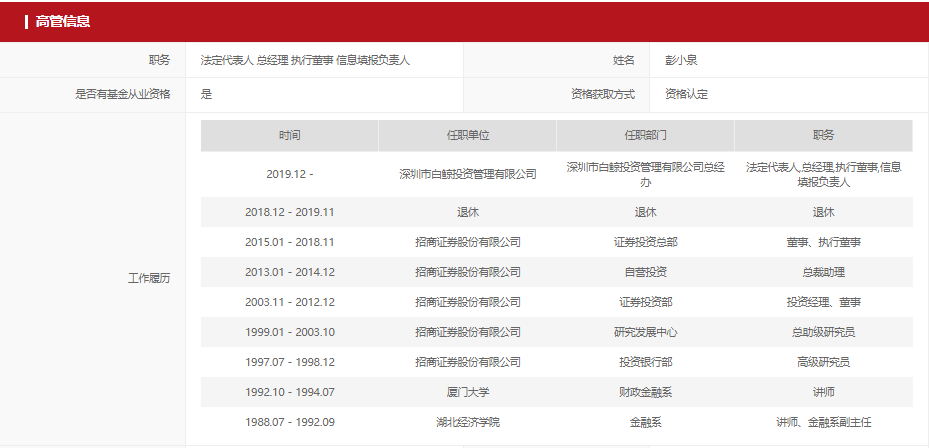
Task: Select the 2019.12 - time cell
Action: pos(290,174)
